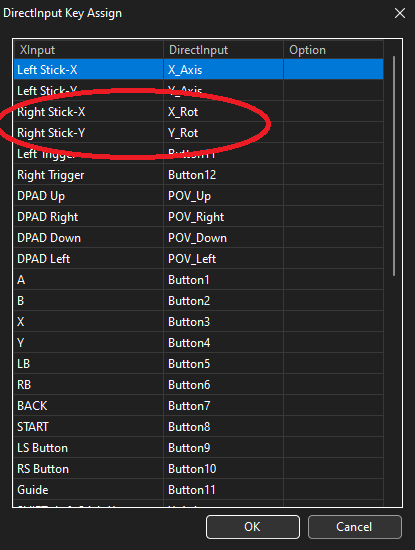The width and height of the screenshot is (415, 550).
Task: Click the Y_Rot DirectInput cell
Action: pyautogui.click(x=223, y=133)
